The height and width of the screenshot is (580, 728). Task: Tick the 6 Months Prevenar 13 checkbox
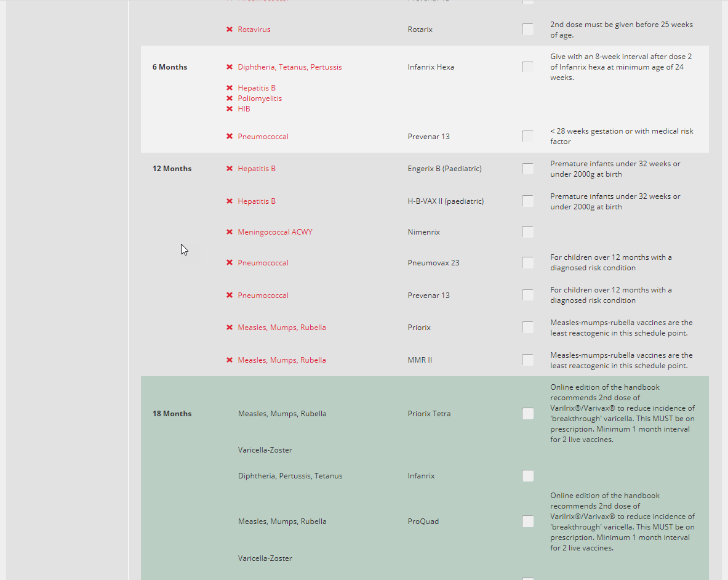(527, 136)
